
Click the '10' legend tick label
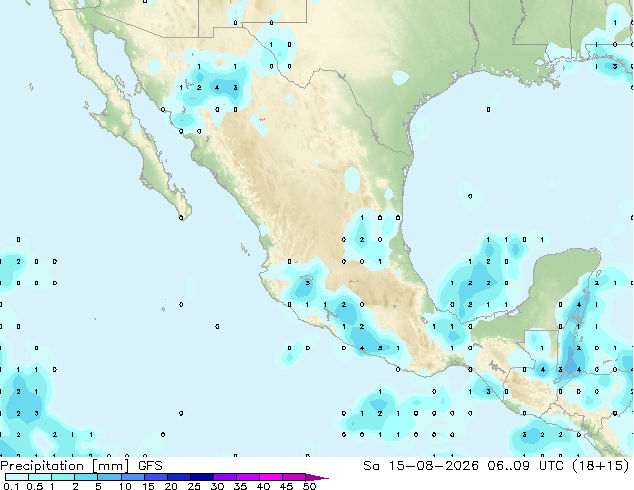pyautogui.click(x=125, y=486)
